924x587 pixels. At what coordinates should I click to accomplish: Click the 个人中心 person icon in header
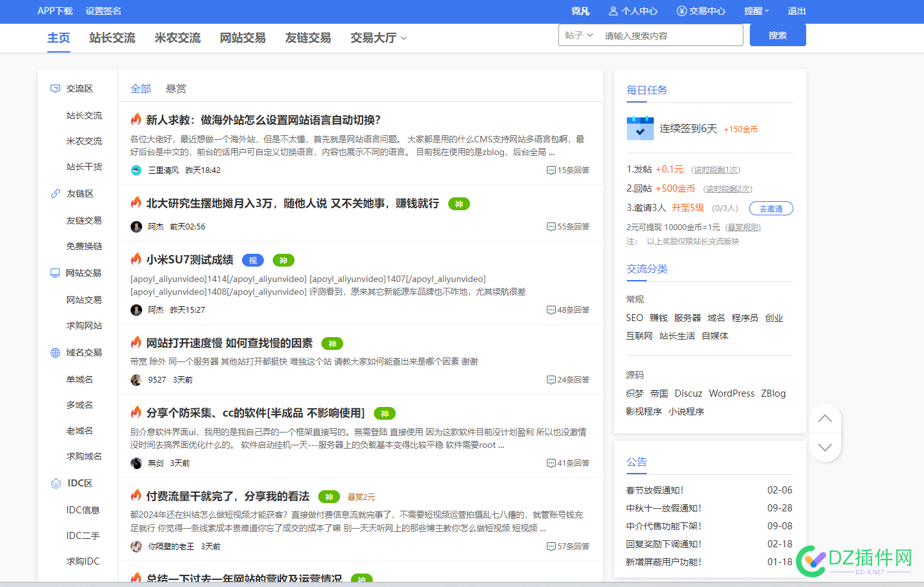(x=613, y=11)
